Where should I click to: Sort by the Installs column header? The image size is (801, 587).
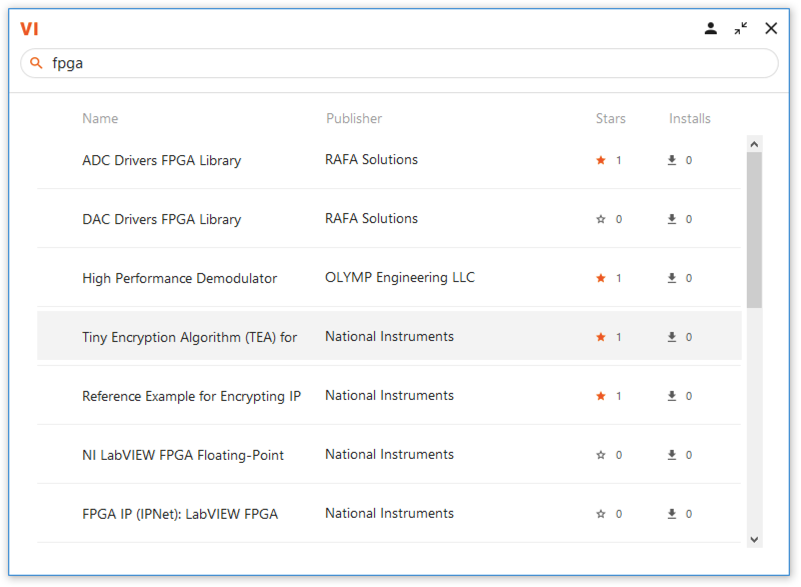pos(690,119)
